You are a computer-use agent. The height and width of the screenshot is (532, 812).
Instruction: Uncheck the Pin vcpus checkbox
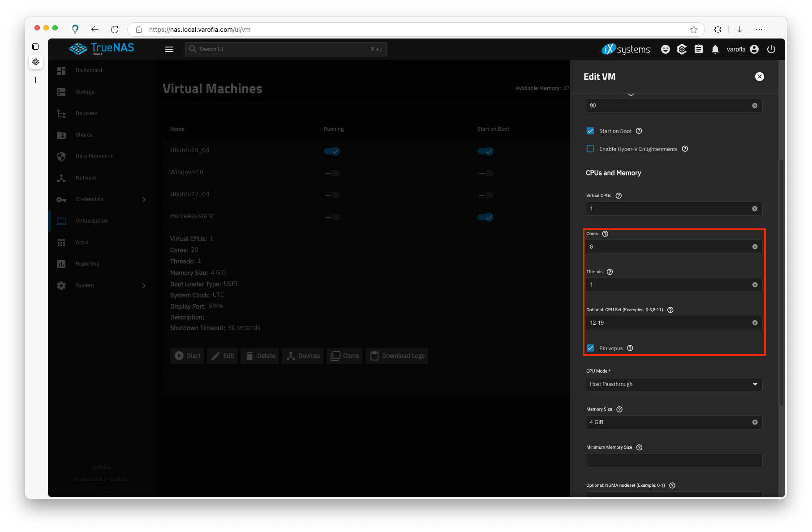pyautogui.click(x=590, y=348)
